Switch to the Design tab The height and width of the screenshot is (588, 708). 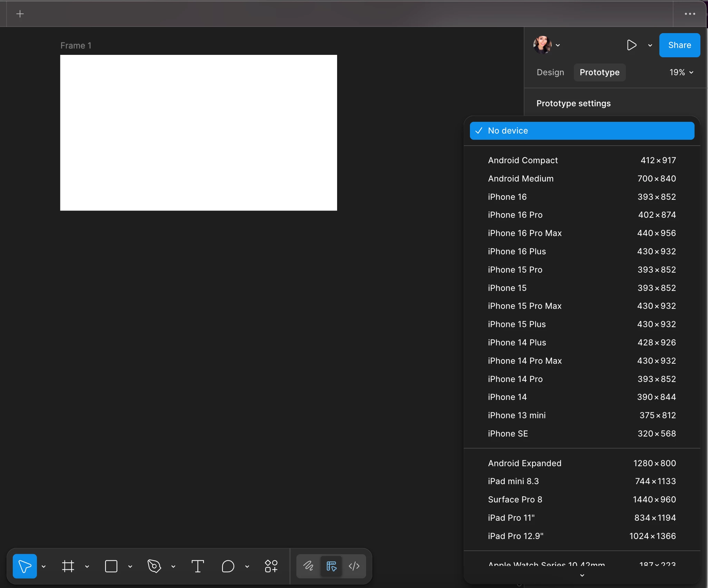(550, 72)
